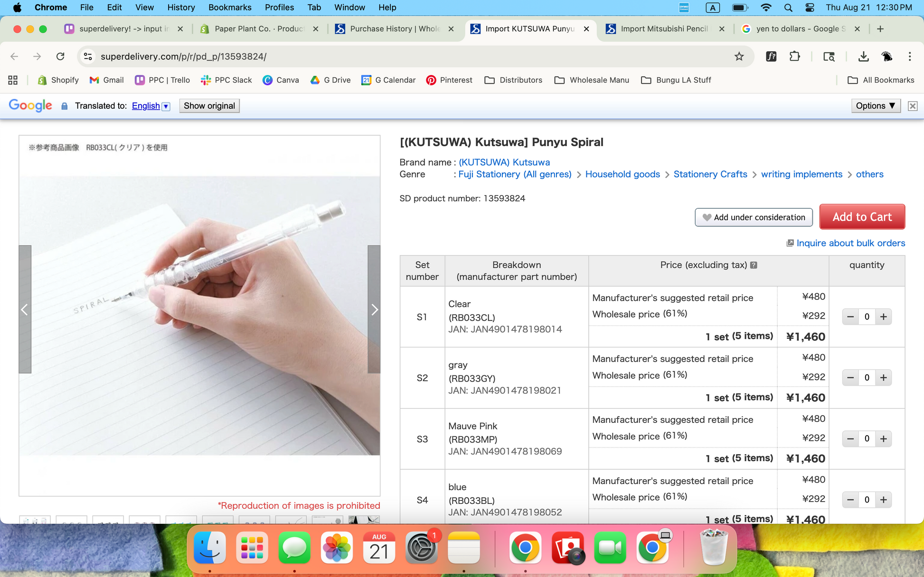Open FaceTime in the Dock

pyautogui.click(x=610, y=548)
